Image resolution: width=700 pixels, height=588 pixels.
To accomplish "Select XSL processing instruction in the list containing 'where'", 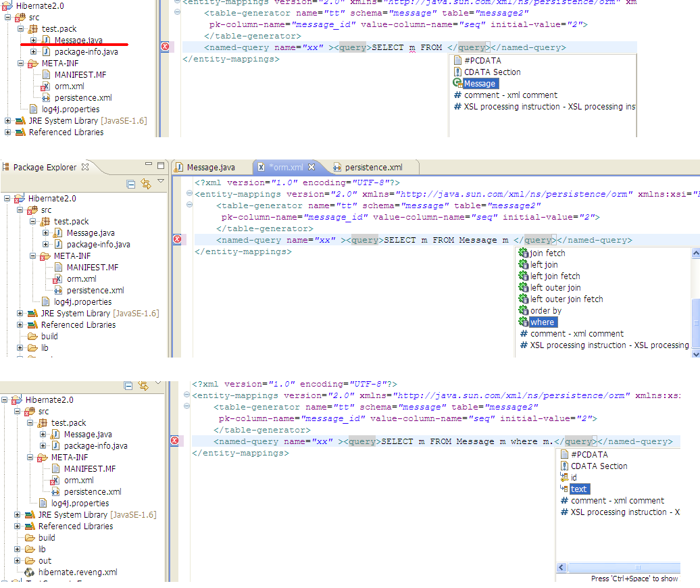I will (605, 345).
